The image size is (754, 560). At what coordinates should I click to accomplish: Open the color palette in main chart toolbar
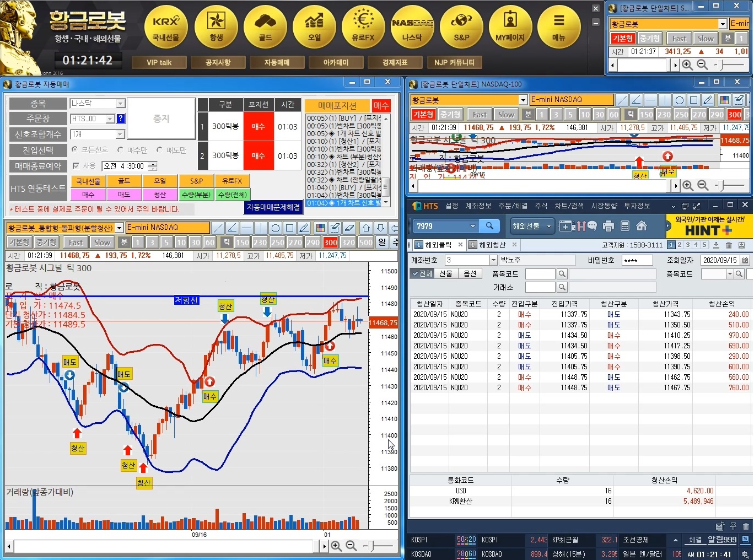coord(320,228)
